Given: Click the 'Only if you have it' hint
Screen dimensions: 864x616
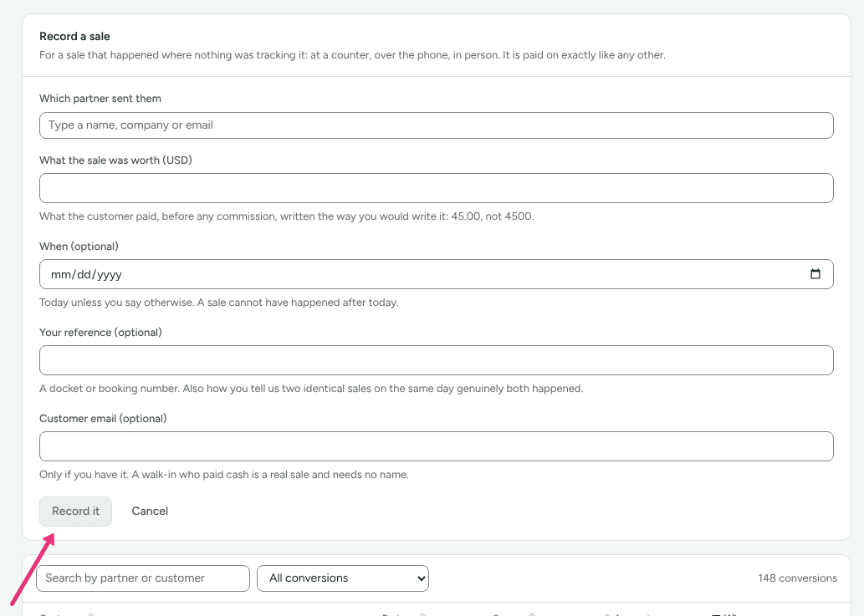Looking at the screenshot, I should coord(223,475).
